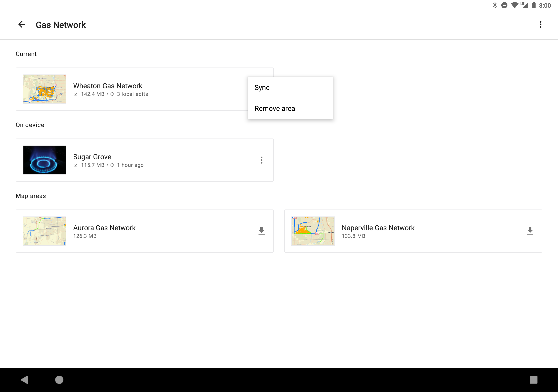Tap the Aurora Gas Network map thumbnail
The image size is (558, 392).
click(x=44, y=231)
